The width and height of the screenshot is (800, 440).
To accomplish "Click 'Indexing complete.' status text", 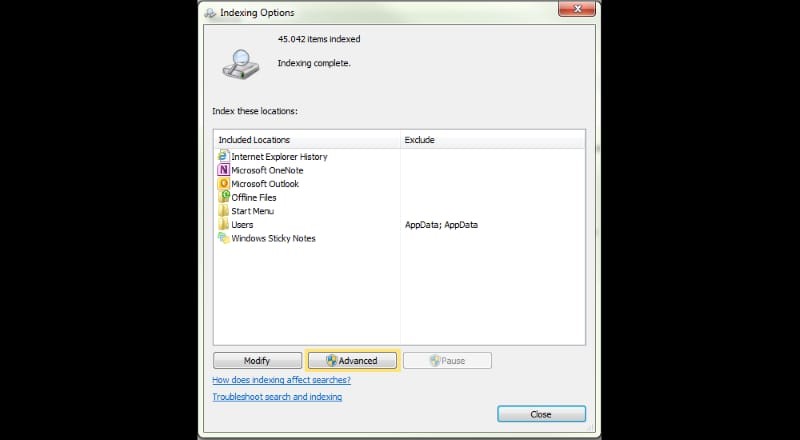I will (x=314, y=63).
